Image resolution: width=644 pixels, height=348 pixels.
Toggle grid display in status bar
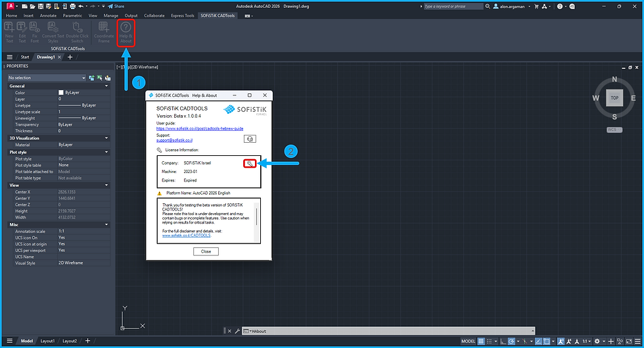click(481, 341)
